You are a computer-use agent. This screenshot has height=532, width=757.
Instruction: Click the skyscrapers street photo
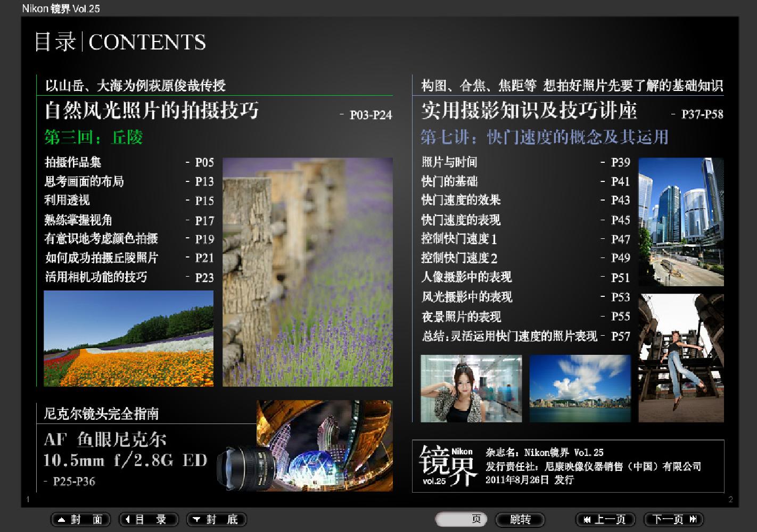point(681,222)
